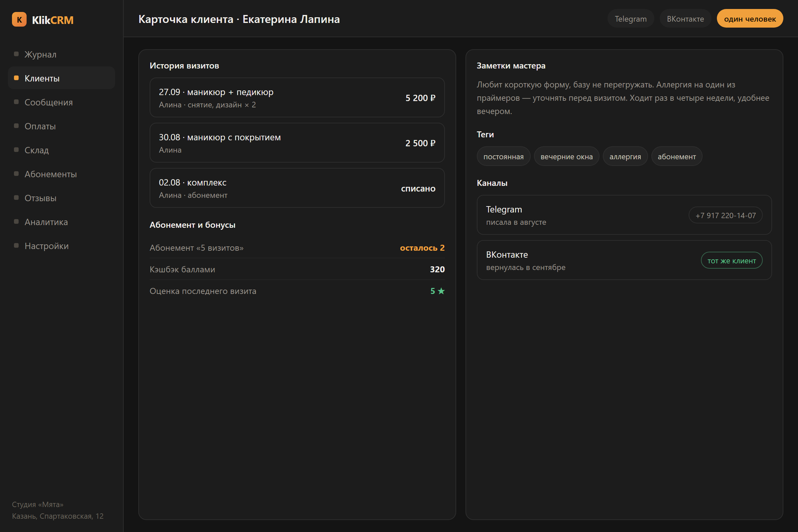This screenshot has height=532, width=798.
Task: Select the вечерние окна tag
Action: tap(567, 156)
